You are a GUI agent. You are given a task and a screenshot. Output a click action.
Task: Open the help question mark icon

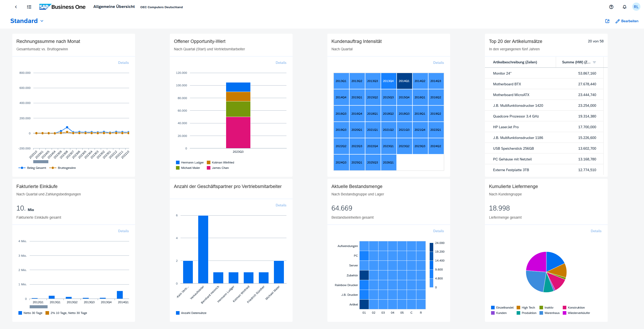click(611, 7)
